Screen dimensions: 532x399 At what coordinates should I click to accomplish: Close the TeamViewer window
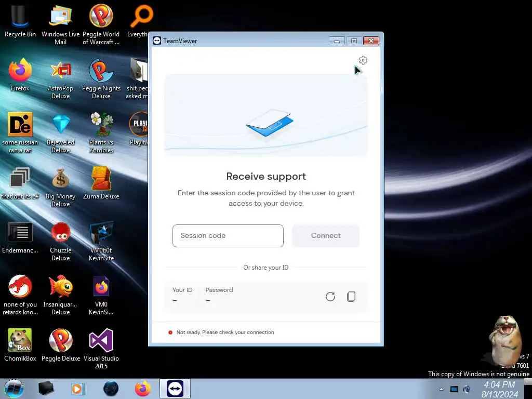pyautogui.click(x=371, y=41)
